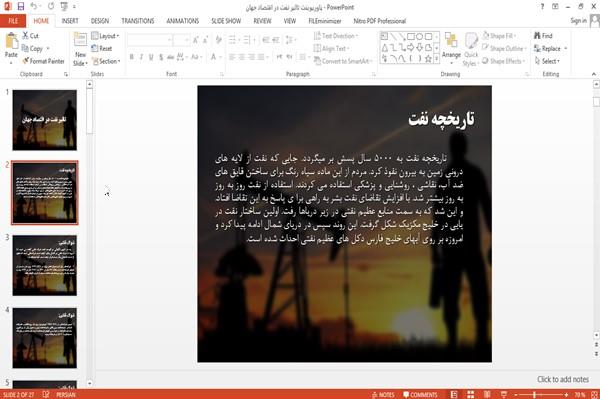Toggle the Notes pane in status bar
Image resolution: width=600 pixels, height=399 pixels.
383,395
